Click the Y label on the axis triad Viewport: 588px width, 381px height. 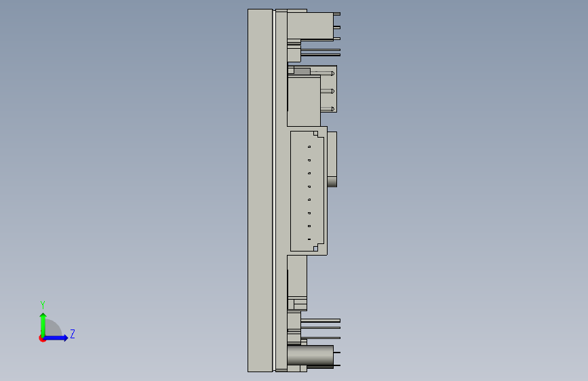pos(43,304)
